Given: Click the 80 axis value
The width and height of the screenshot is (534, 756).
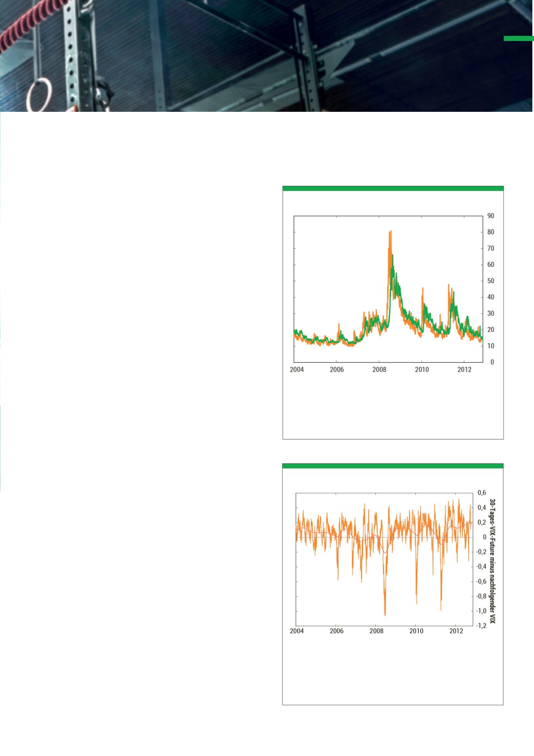Looking at the screenshot, I should point(491,232).
